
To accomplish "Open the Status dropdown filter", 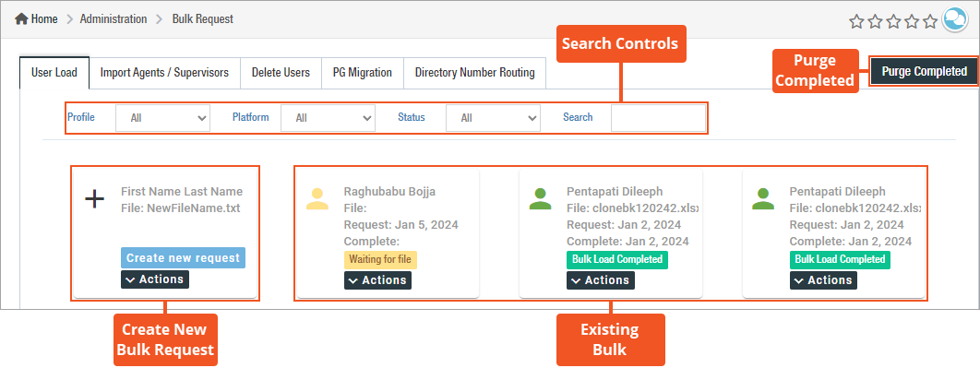I will click(x=493, y=117).
